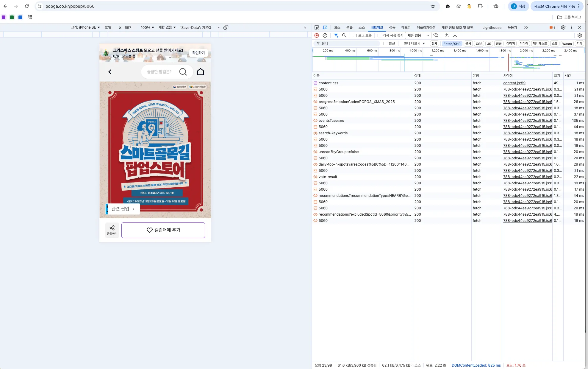Open device toolbar more options menu
The image size is (588, 369).
point(305,27)
